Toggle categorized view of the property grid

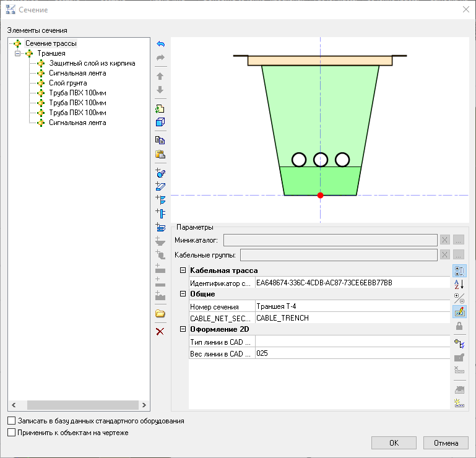459,270
